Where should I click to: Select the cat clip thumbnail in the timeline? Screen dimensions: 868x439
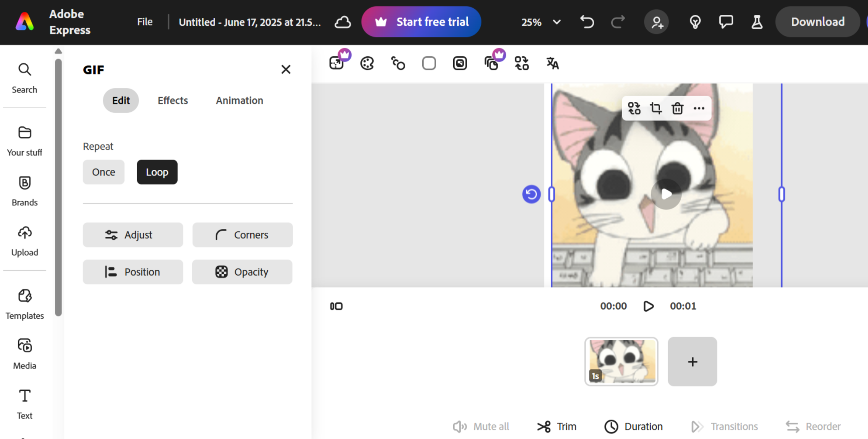pos(621,361)
